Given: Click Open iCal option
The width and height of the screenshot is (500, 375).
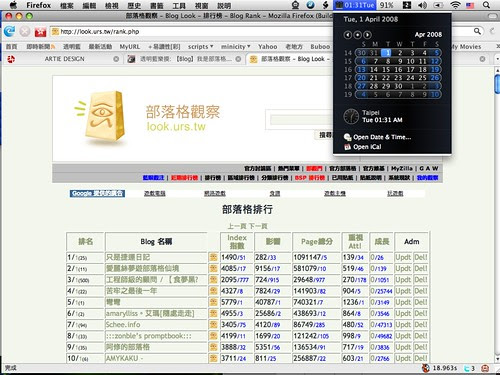Looking at the screenshot, I should tap(363, 147).
